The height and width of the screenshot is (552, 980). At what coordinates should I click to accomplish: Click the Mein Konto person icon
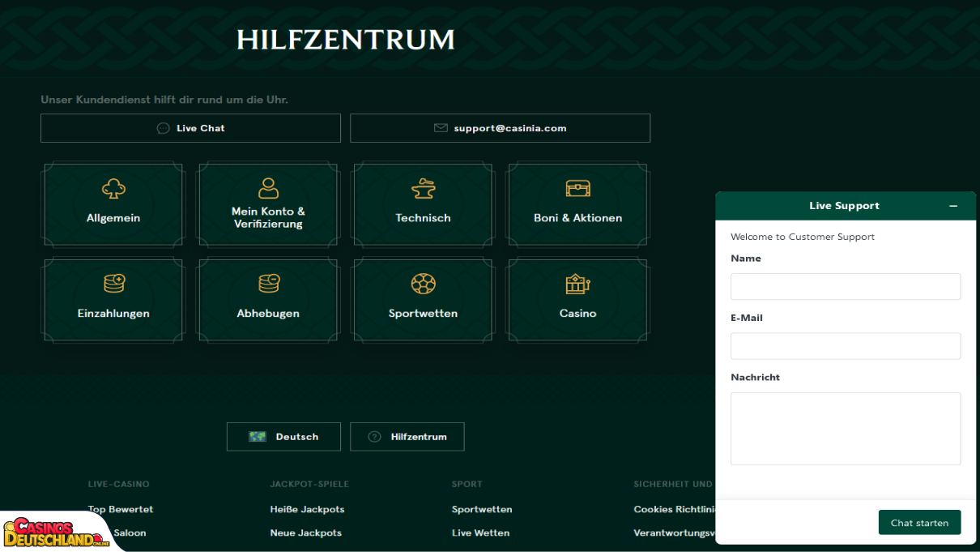268,189
